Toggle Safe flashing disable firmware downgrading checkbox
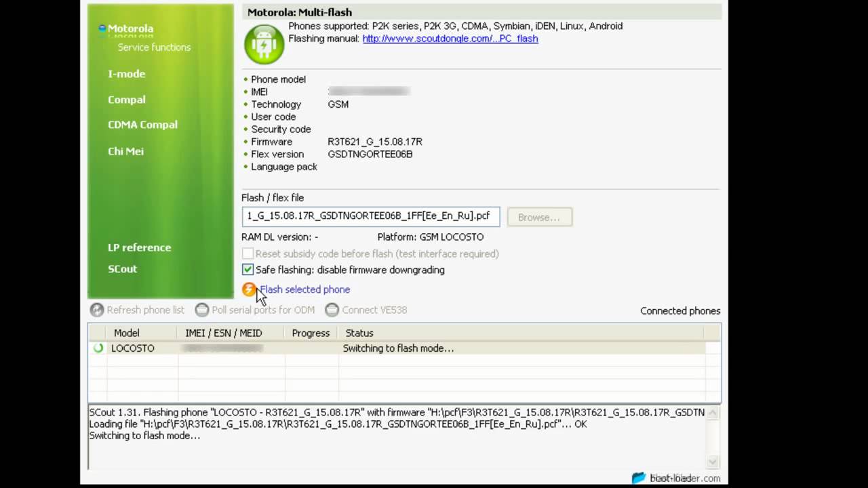This screenshot has width=868, height=488. (248, 270)
